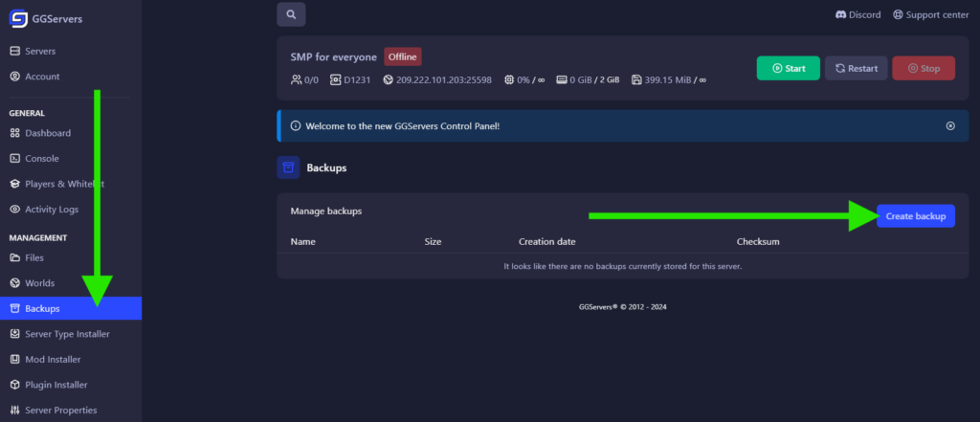Click the GGServers logo icon
This screenshot has width=980, height=422.
pos(17,16)
